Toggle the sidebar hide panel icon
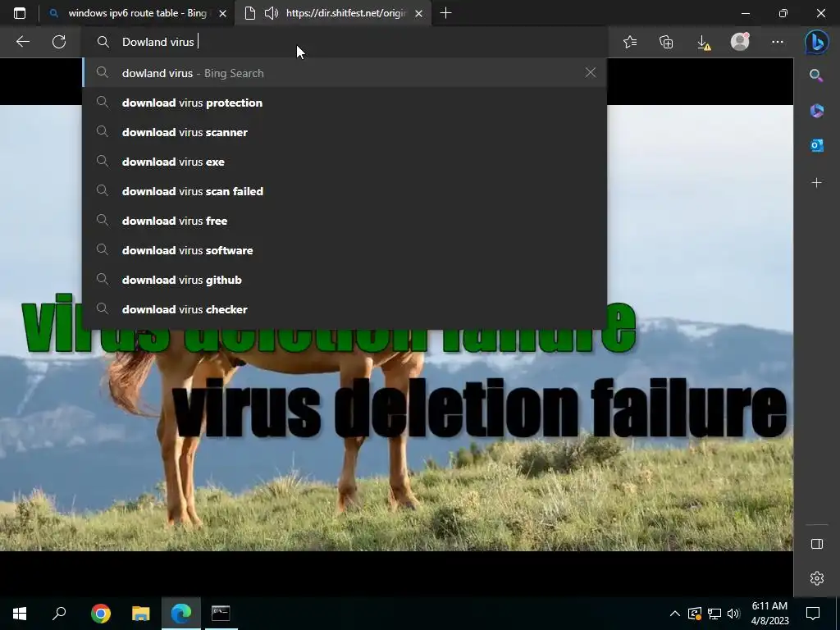This screenshot has width=840, height=630. [x=816, y=544]
